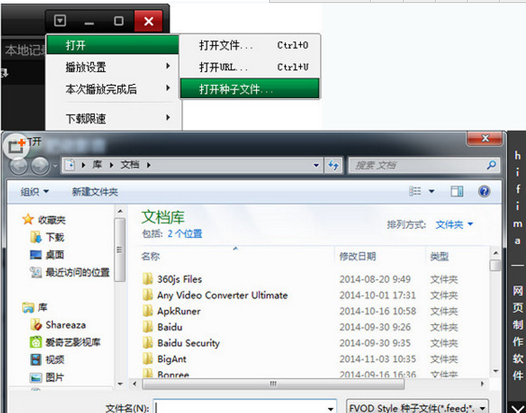The width and height of the screenshot is (526, 413).
Task: Click the 本地记录 tab in the player
Action: point(25,50)
